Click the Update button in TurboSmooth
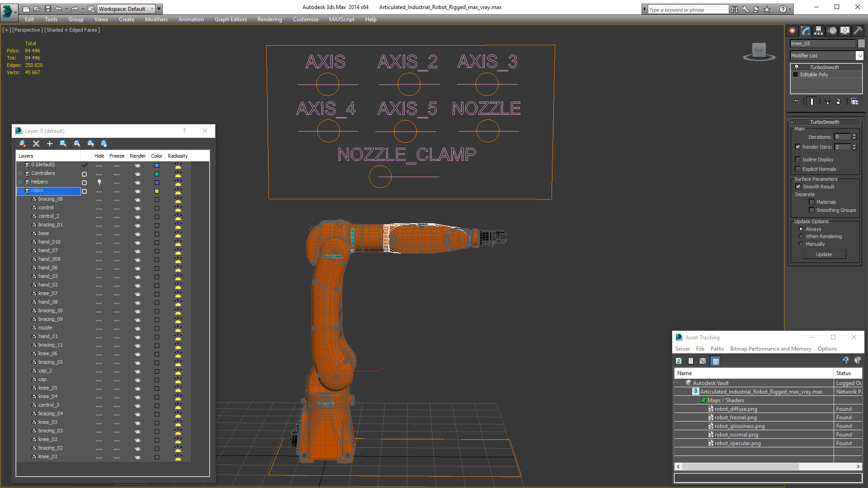The height and width of the screenshot is (488, 868). point(824,254)
